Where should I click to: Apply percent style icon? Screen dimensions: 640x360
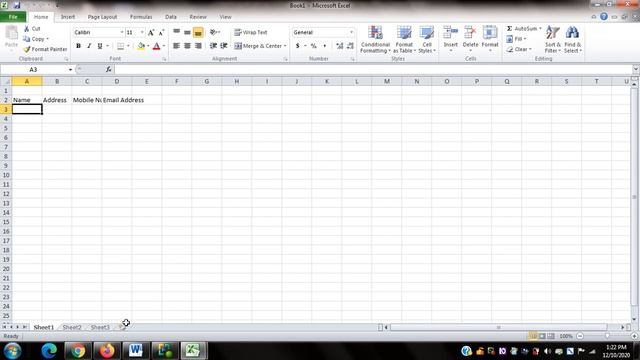pos(313,46)
